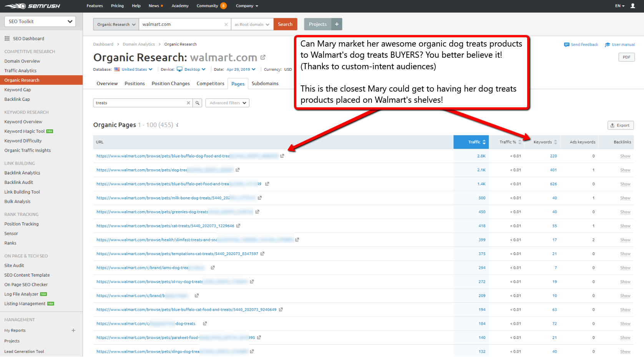Open external icon for greenies-dog-treats URL
The image size is (644, 357).
tap(257, 212)
